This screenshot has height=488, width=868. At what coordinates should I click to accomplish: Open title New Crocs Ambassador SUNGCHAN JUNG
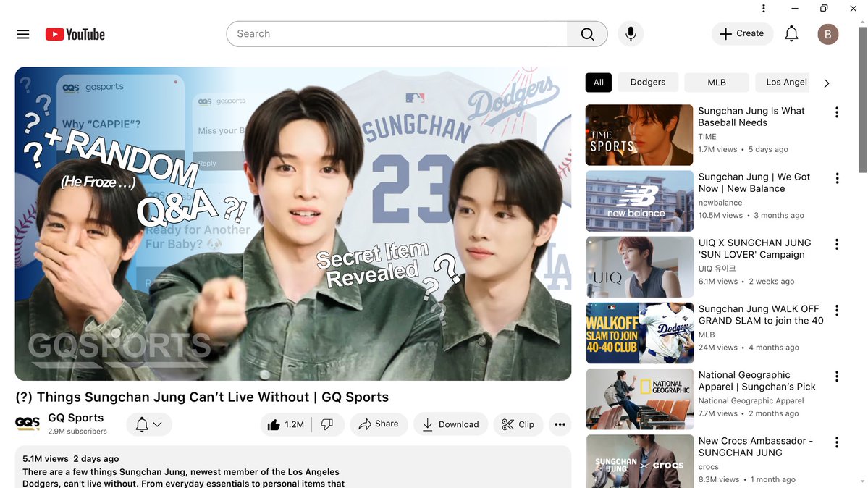pyautogui.click(x=756, y=447)
